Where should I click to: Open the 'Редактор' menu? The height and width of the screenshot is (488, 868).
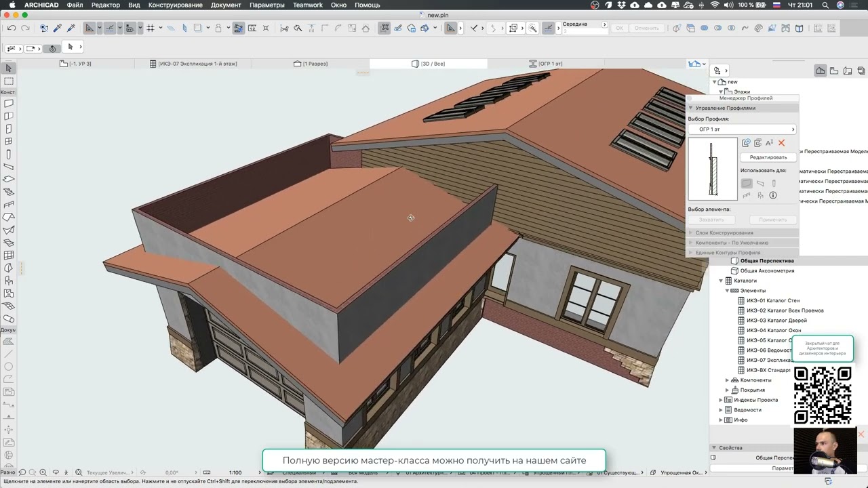pyautogui.click(x=106, y=5)
